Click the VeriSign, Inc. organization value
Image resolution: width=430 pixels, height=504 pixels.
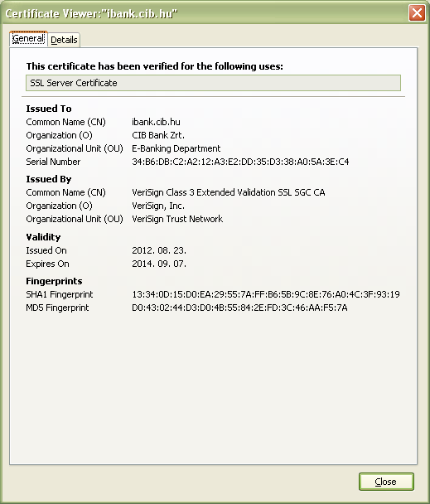click(x=158, y=206)
